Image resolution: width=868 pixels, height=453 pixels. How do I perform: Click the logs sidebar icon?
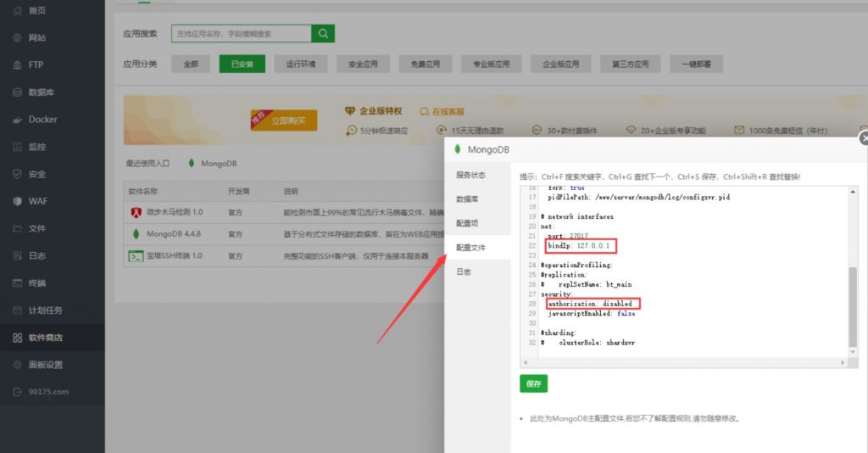[x=17, y=255]
